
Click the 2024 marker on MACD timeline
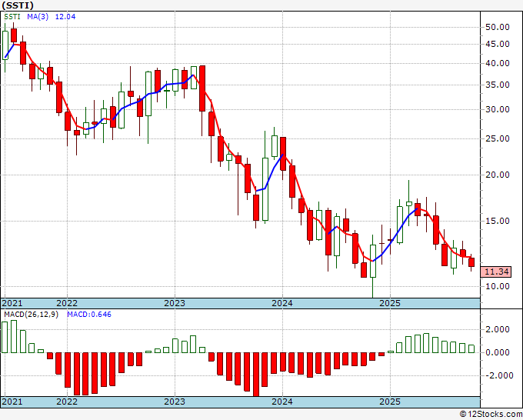[x=282, y=402]
